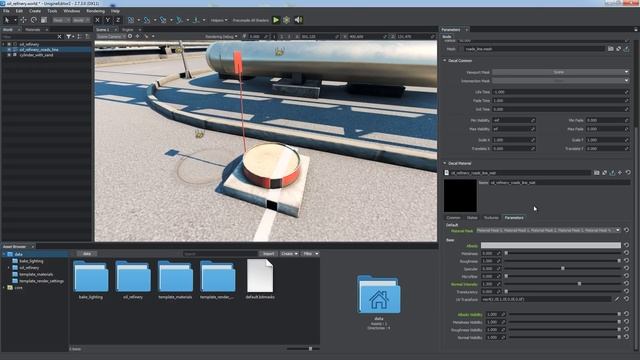Image resolution: width=640 pixels, height=360 pixels.
Task: Toggle enabled checkbox for oil_refinery
Action: click(9, 44)
